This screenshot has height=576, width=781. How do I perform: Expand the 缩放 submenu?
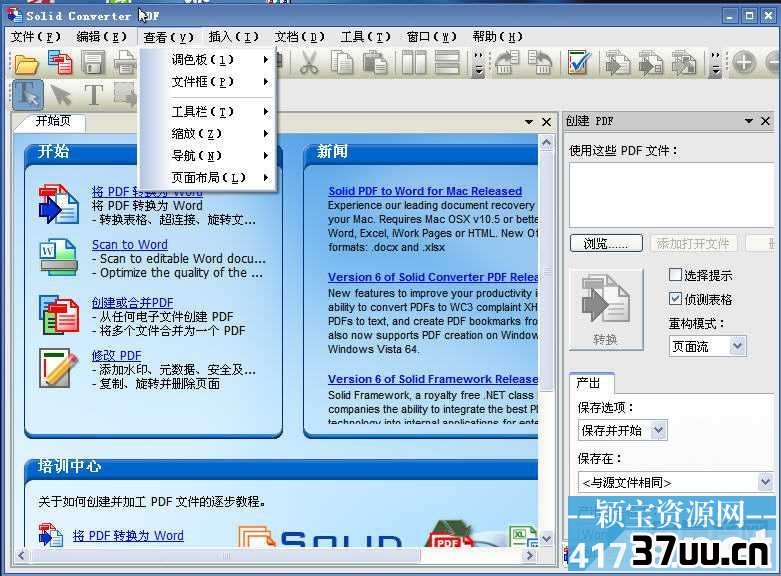coord(207,134)
